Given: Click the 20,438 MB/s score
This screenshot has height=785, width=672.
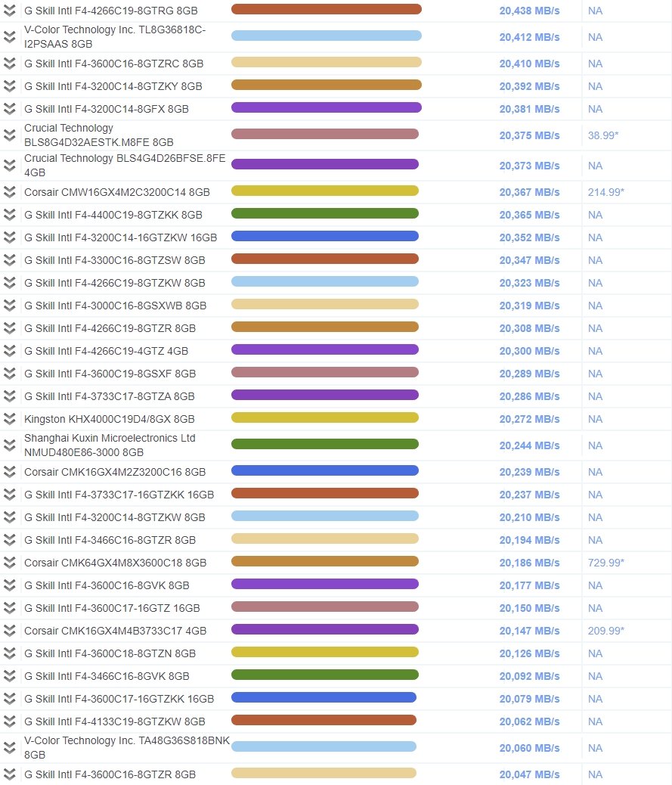Looking at the screenshot, I should click(x=529, y=11).
